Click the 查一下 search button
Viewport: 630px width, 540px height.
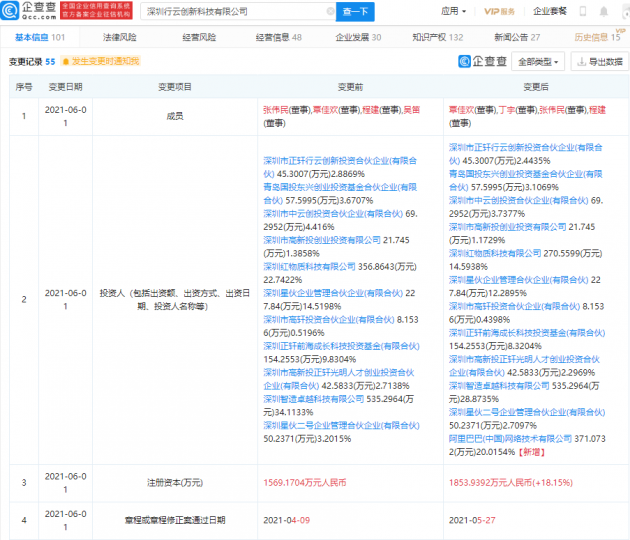(x=355, y=12)
